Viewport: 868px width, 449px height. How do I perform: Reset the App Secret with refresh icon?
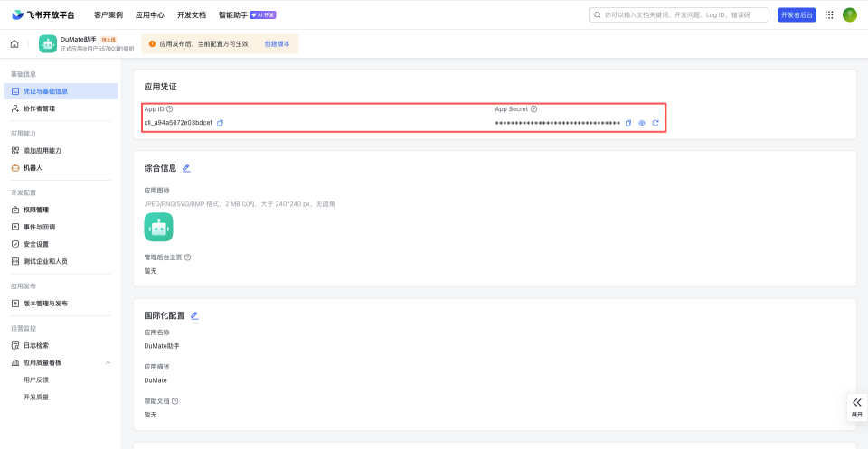[656, 123]
